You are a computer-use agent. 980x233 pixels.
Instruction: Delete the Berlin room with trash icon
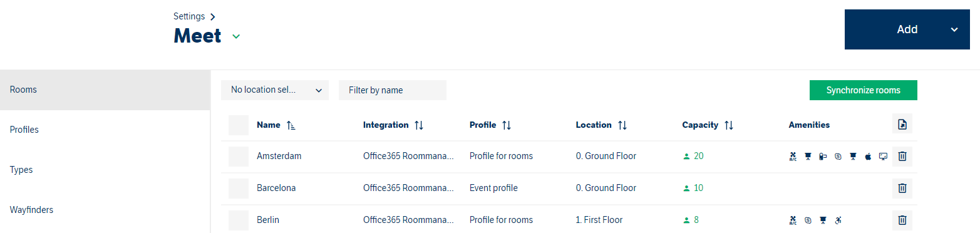[902, 220]
